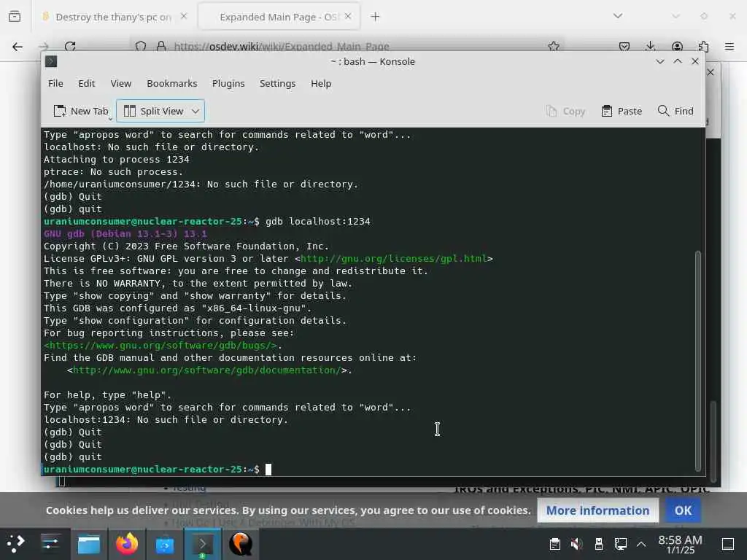
Task: Open the list all tabs dropdown in Firefox
Action: coord(617,16)
